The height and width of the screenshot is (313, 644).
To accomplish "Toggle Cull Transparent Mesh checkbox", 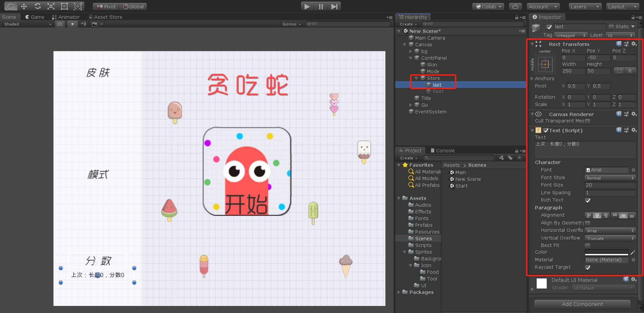I will (x=588, y=121).
